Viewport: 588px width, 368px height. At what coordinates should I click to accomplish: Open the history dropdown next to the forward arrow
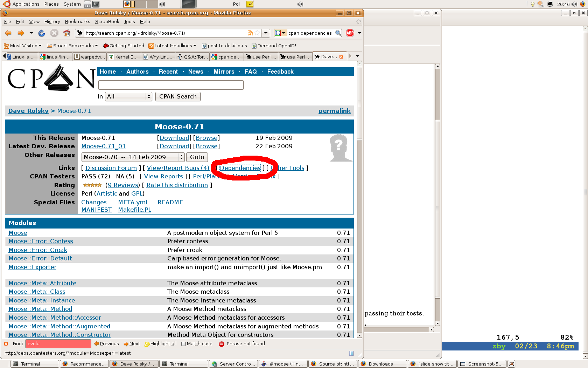click(x=31, y=33)
